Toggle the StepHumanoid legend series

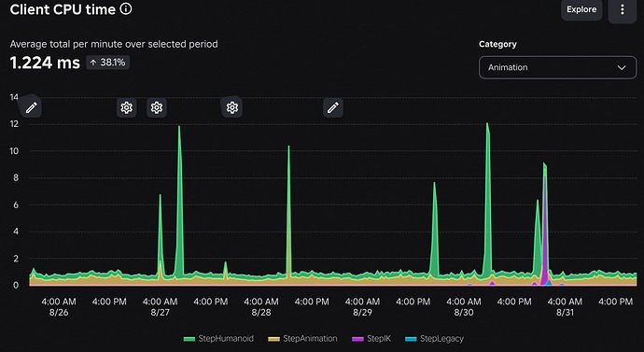point(218,339)
